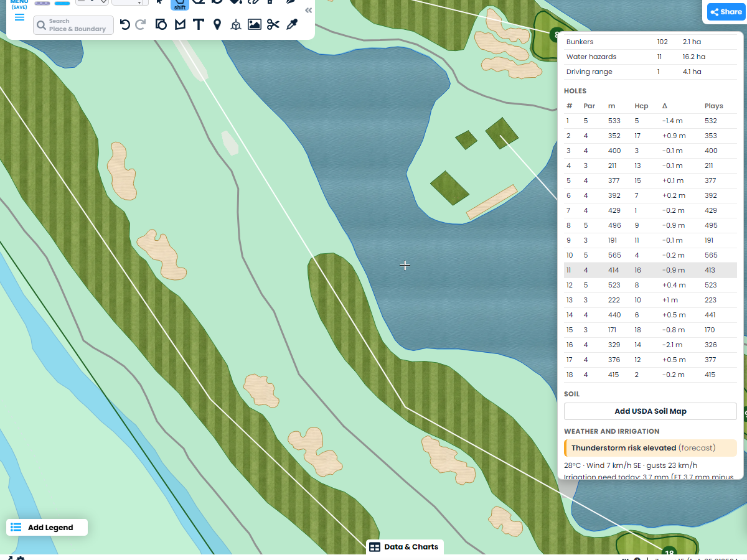The width and height of the screenshot is (747, 560).
Task: Select hole 14 row with 440 m
Action: 651,315
